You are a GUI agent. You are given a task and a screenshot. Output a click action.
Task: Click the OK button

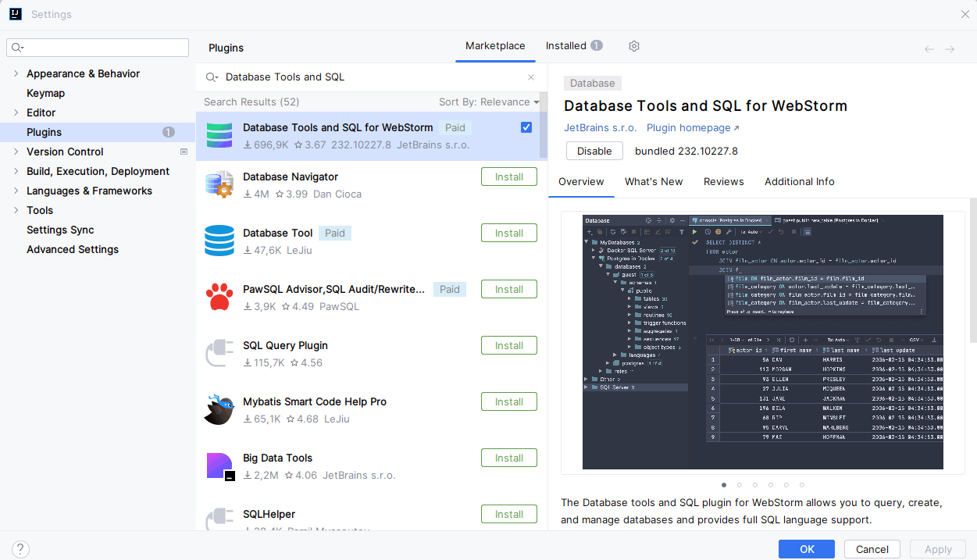click(x=807, y=549)
